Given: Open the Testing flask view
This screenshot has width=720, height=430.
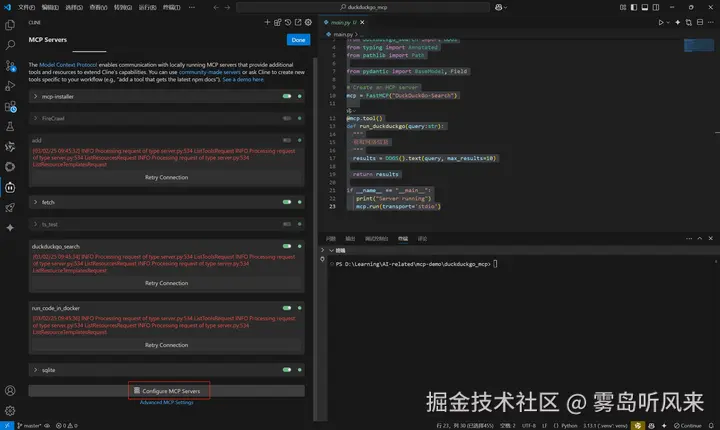Looking at the screenshot, I should (x=10, y=126).
